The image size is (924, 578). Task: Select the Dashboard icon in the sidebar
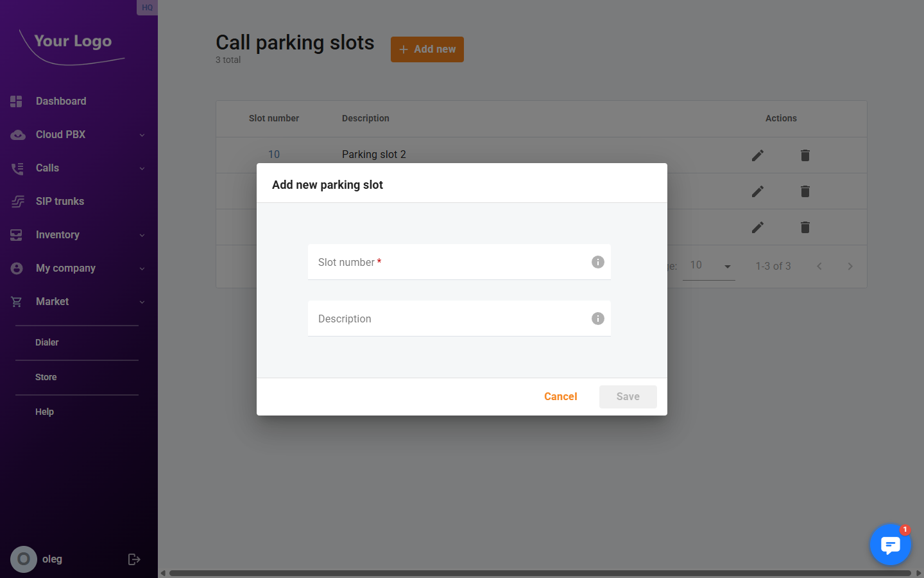pyautogui.click(x=16, y=101)
